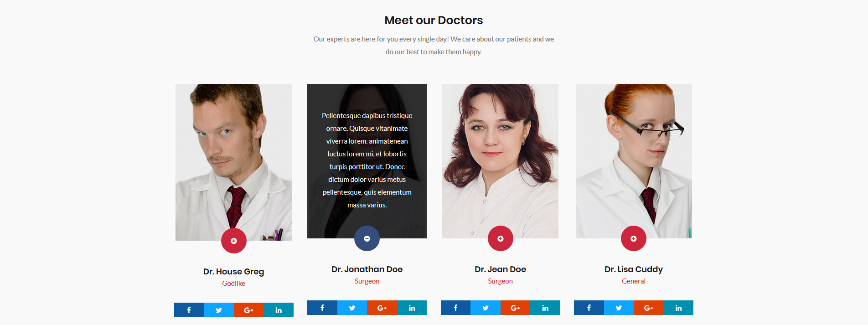This screenshot has width=868, height=325.
Task: Open Dr. Lisa Cuddy's Google Plus page
Action: pos(648,308)
